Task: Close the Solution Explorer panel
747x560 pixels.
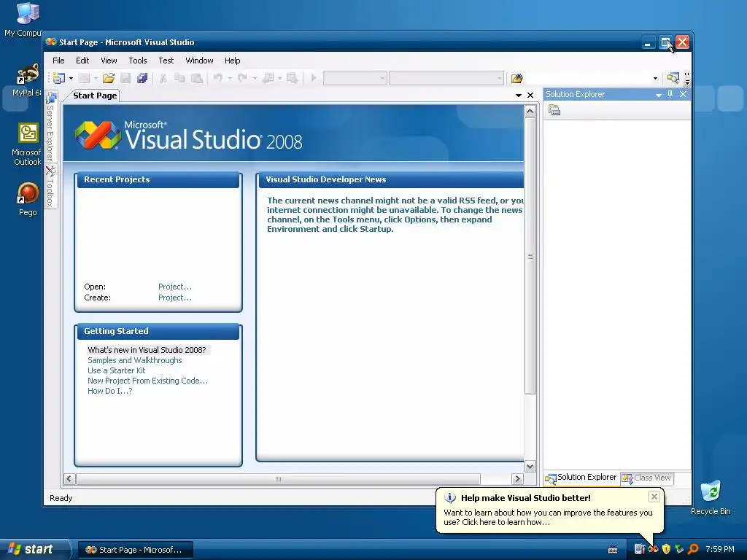Action: [x=683, y=94]
